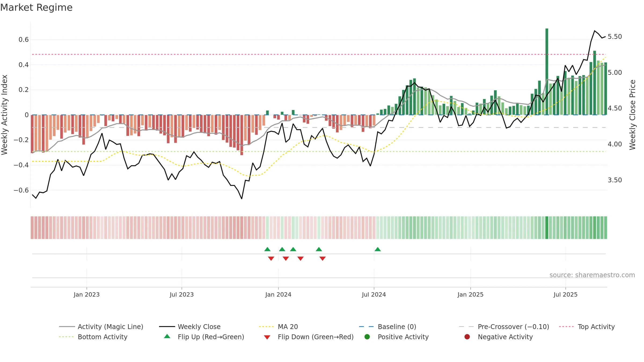Click the 3.50 price axis label
The width and height of the screenshot is (644, 362).
(x=615, y=180)
